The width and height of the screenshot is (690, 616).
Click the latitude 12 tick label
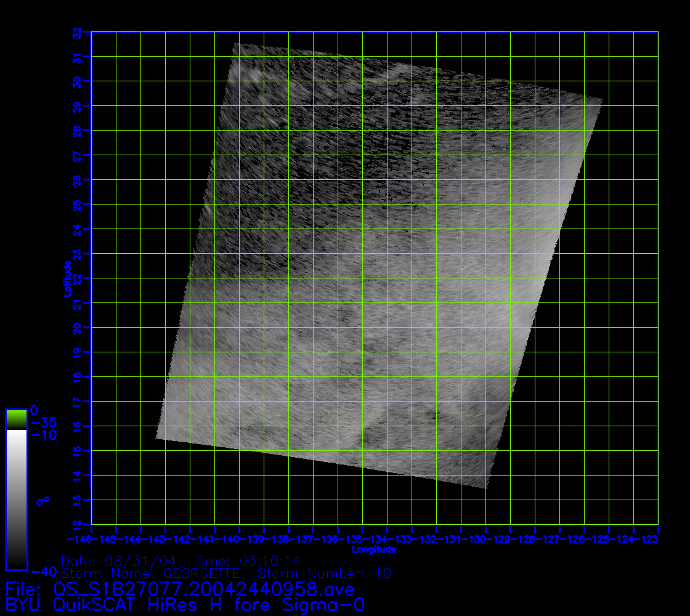[x=76, y=525]
